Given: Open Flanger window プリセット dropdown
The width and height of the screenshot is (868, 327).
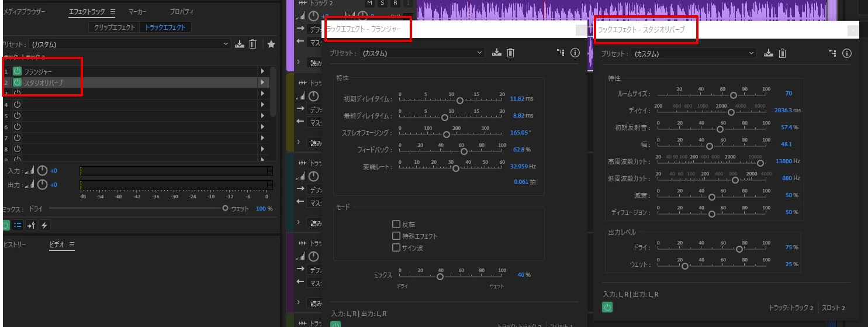Looking at the screenshot, I should [x=422, y=53].
